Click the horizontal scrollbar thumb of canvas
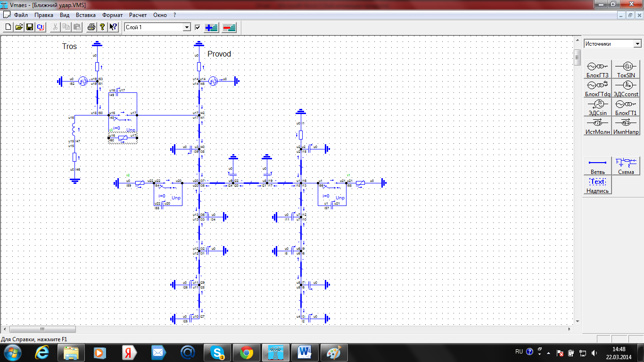 coord(42,329)
